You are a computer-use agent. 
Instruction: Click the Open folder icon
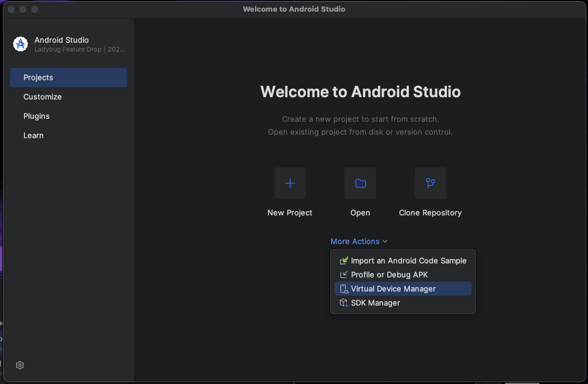pos(360,183)
